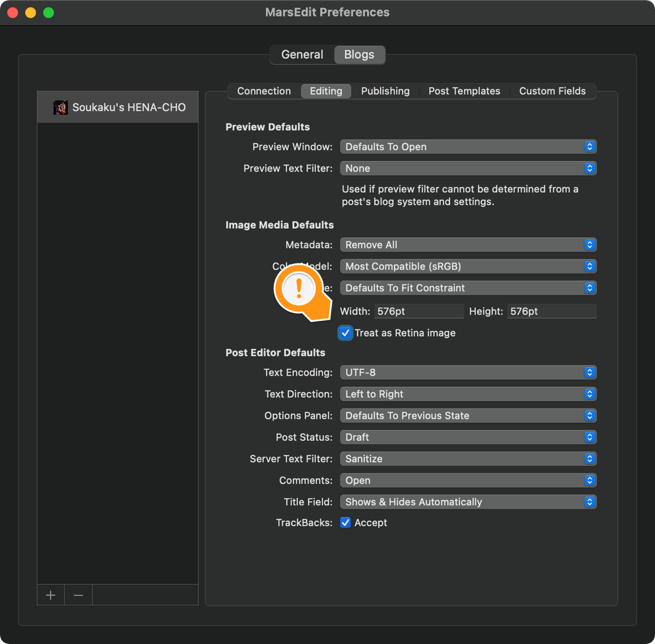Select Soukaku's HENA-CHO in the blog list

click(118, 108)
